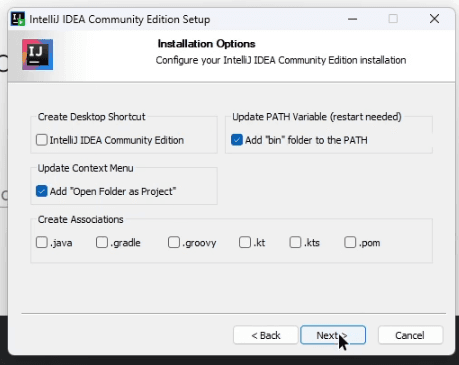Go back with the < Back button
This screenshot has height=365, width=459.
266,335
